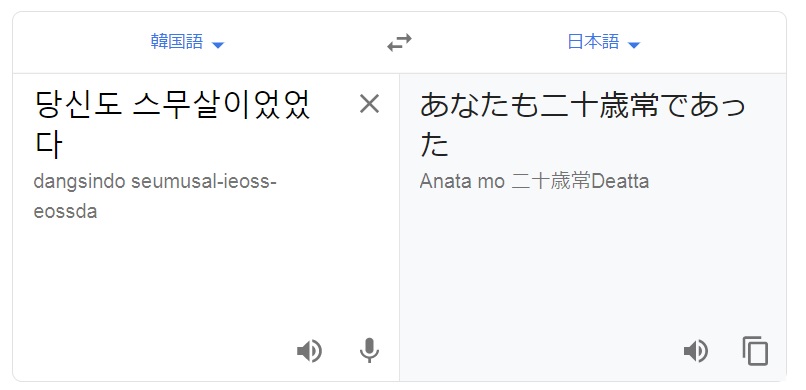Click the 韓国語 language label
Image resolution: width=806 pixels, height=390 pixels.
point(177,42)
